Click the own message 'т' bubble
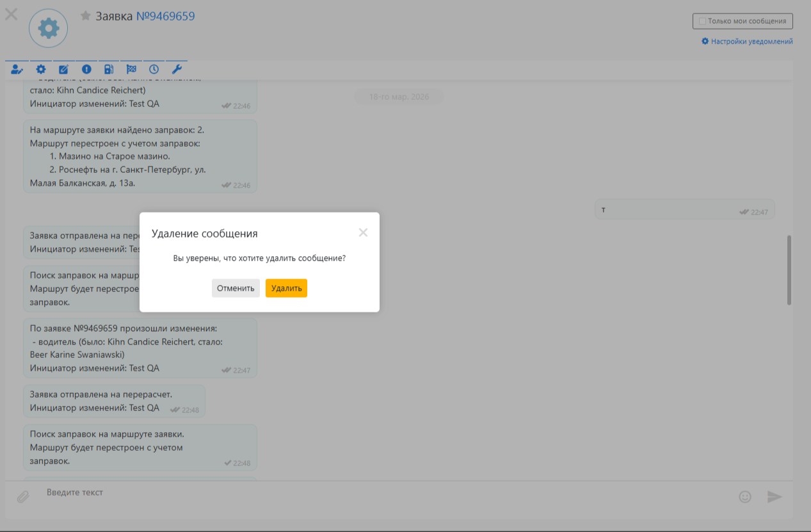Viewport: 811px width, 532px height. pos(684,209)
